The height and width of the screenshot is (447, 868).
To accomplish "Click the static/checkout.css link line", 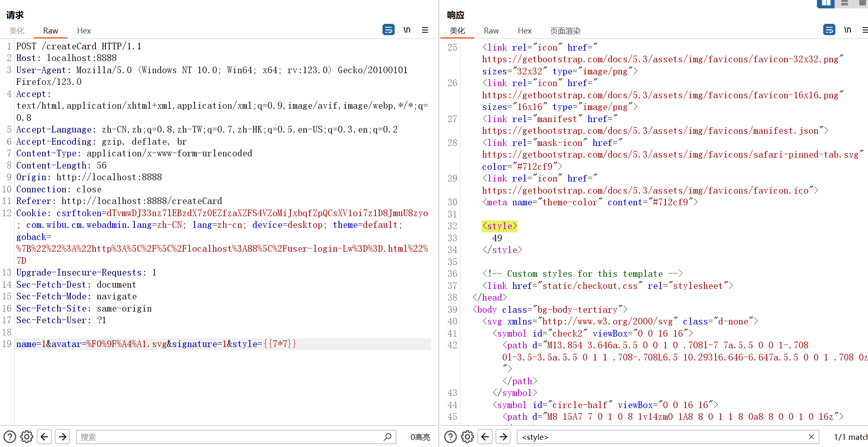I will 608,286.
